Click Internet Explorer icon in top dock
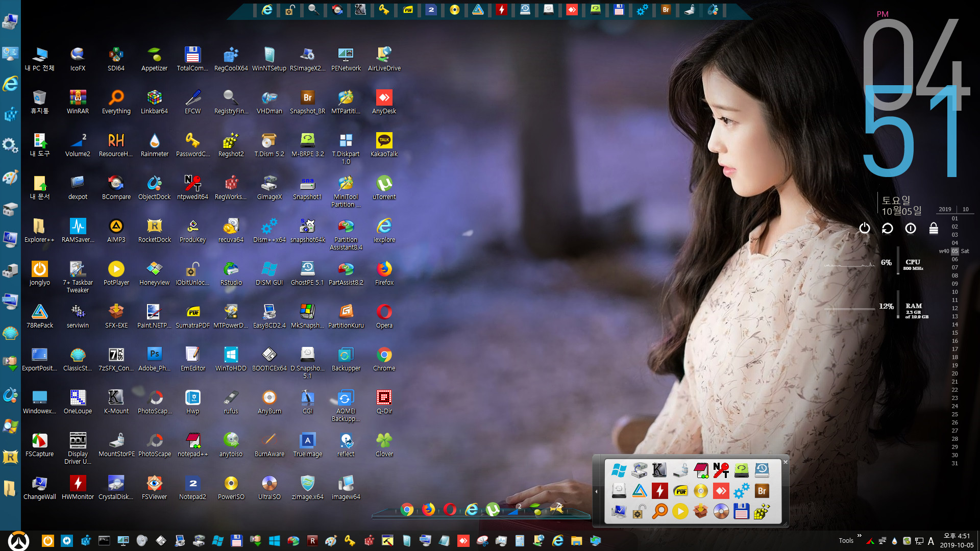The width and height of the screenshot is (980, 551). (x=267, y=10)
